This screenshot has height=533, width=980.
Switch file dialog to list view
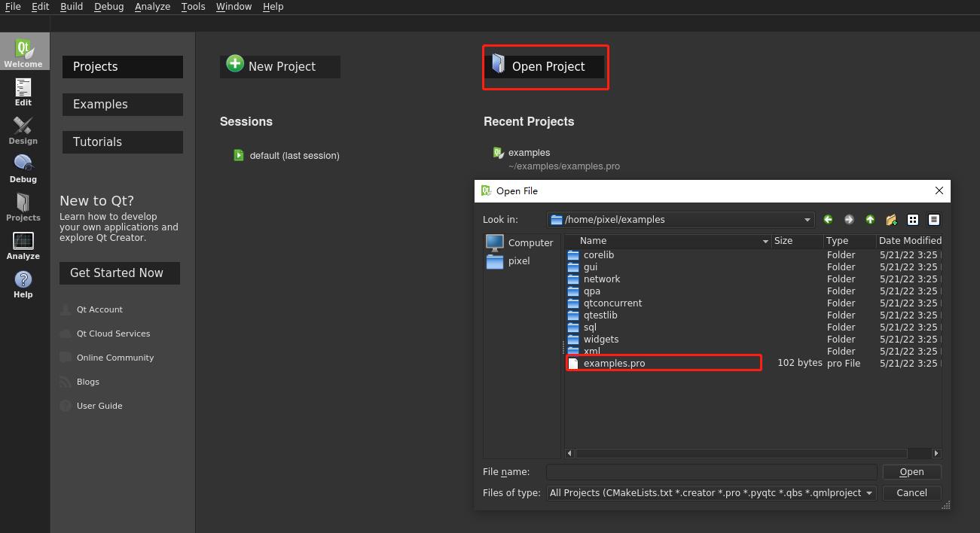[913, 220]
